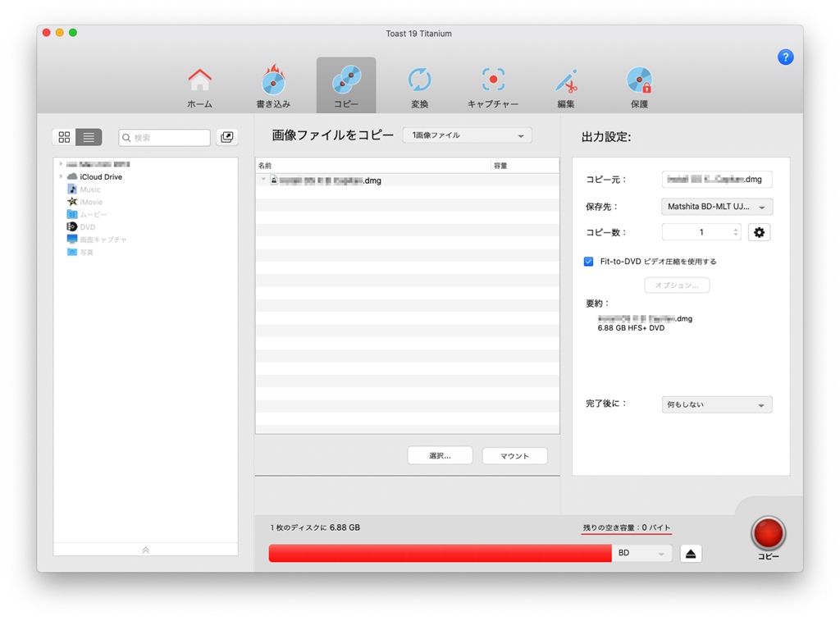Open the 保護 protection tab

[639, 87]
